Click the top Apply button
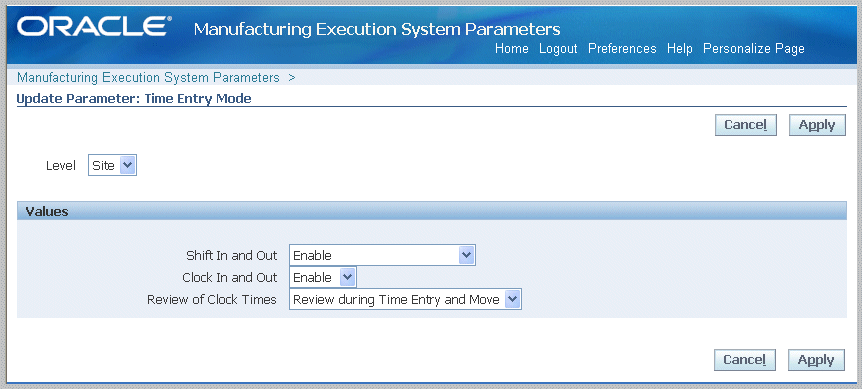 click(817, 125)
